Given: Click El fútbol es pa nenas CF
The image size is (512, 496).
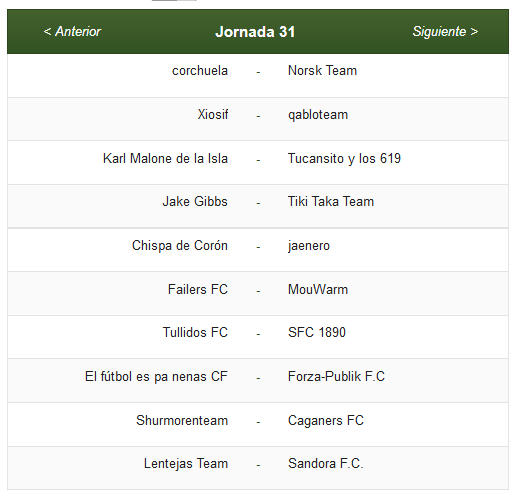Looking at the screenshot, I should tap(156, 377).
